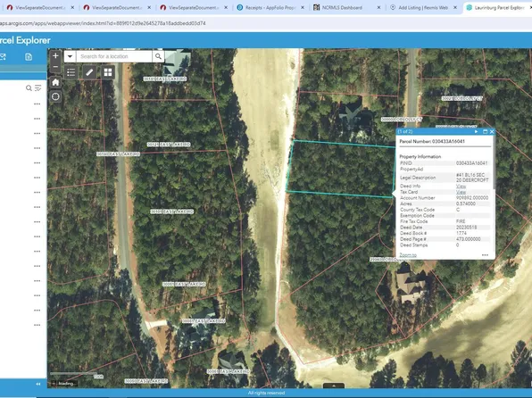This screenshot has width=532, height=398.
Task: Zoom in the map with plus button
Action: [55, 56]
